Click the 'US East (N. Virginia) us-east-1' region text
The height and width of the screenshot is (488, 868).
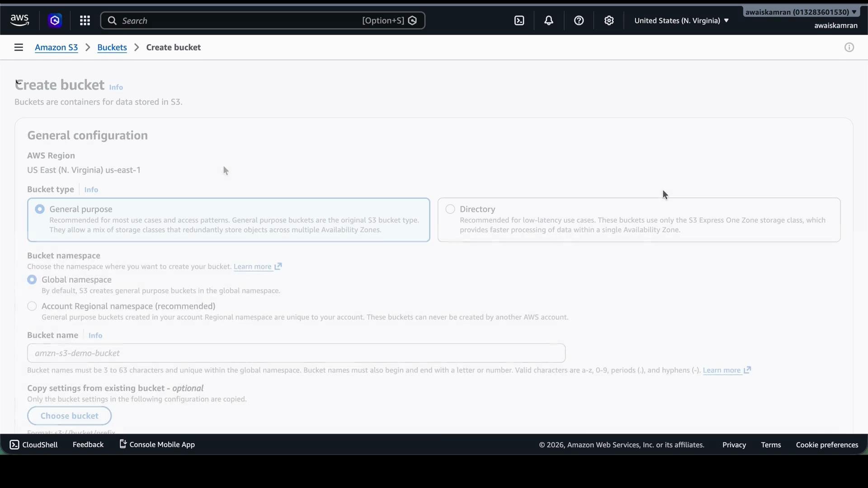pyautogui.click(x=84, y=170)
